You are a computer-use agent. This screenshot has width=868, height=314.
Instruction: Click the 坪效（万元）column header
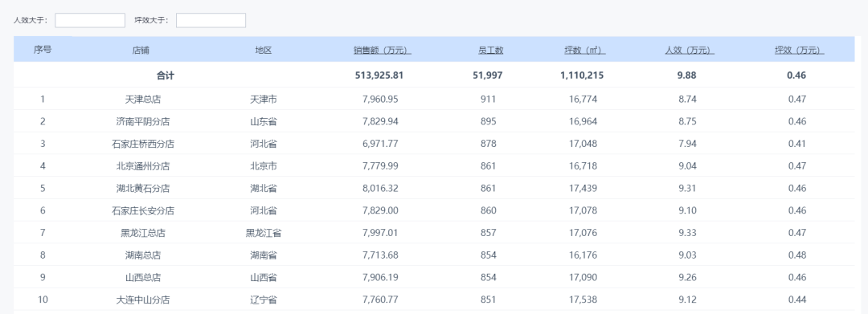(x=799, y=50)
